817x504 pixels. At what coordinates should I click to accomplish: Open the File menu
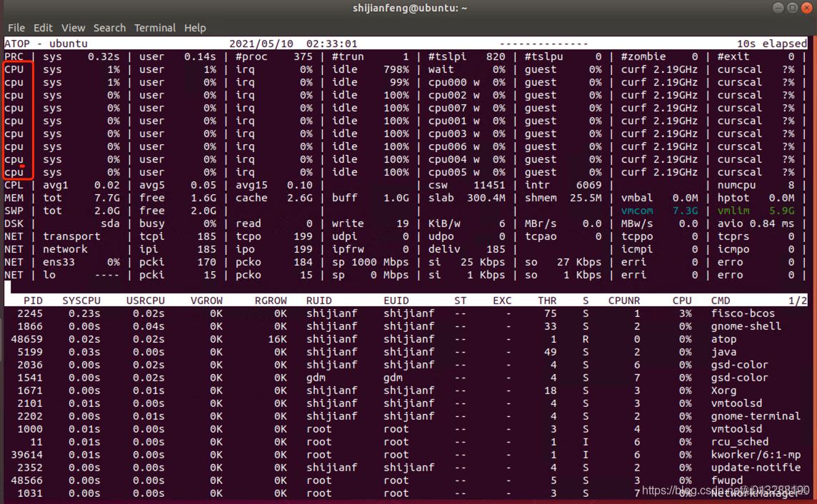[16, 28]
